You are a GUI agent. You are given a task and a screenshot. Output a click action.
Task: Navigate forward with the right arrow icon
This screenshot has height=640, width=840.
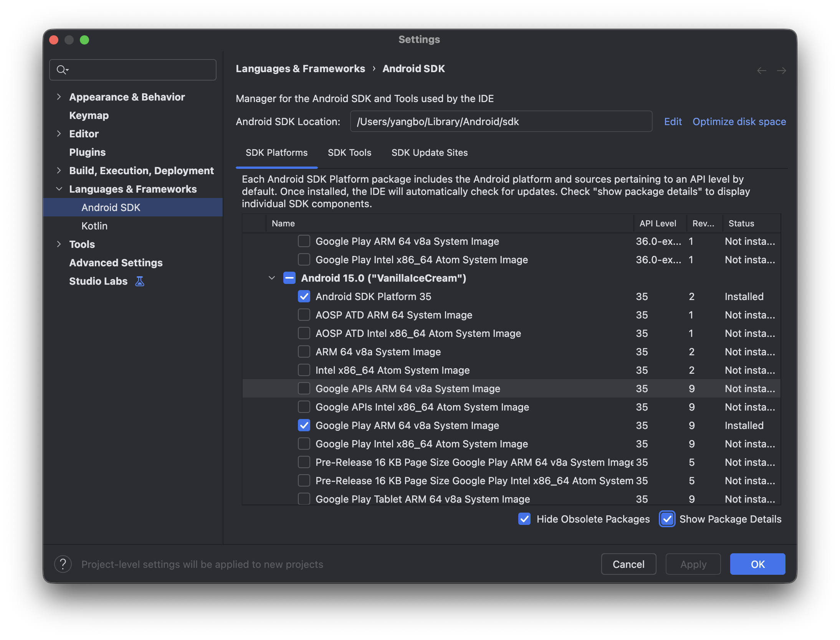click(x=781, y=71)
